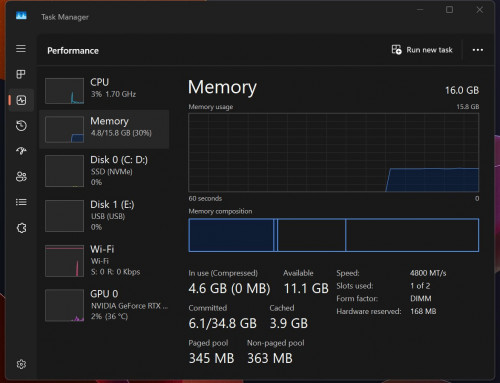The image size is (500, 383).
Task: Open the Users page icon
Action: [x=21, y=176]
